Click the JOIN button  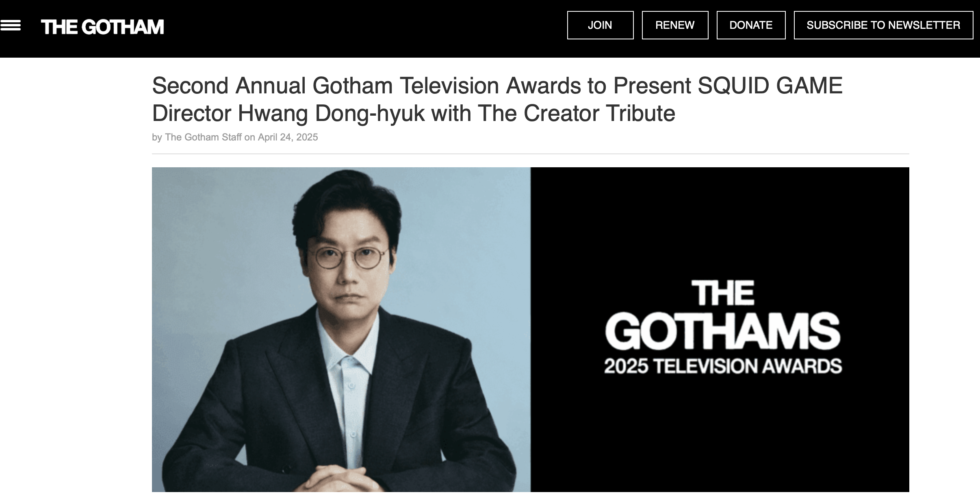click(600, 25)
